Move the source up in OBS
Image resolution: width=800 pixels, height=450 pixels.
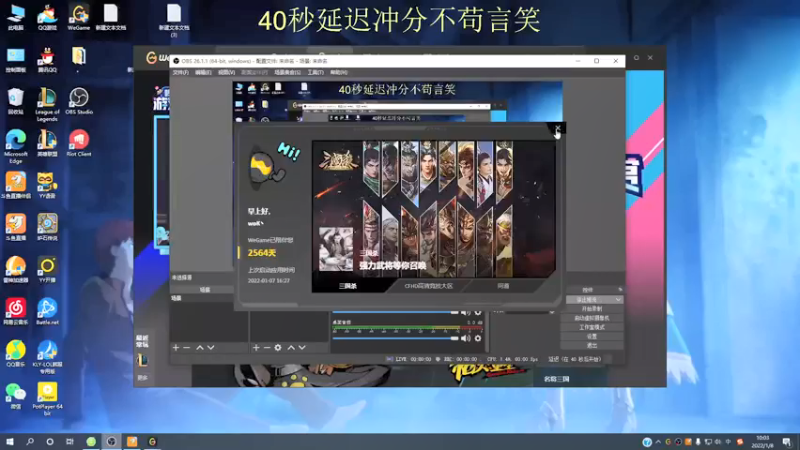coord(291,347)
